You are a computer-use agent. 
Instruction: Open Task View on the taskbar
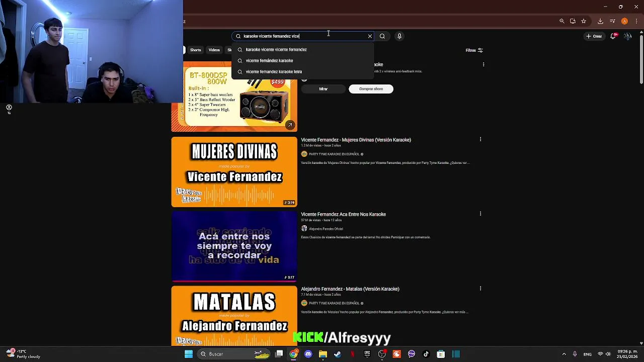coord(279,354)
